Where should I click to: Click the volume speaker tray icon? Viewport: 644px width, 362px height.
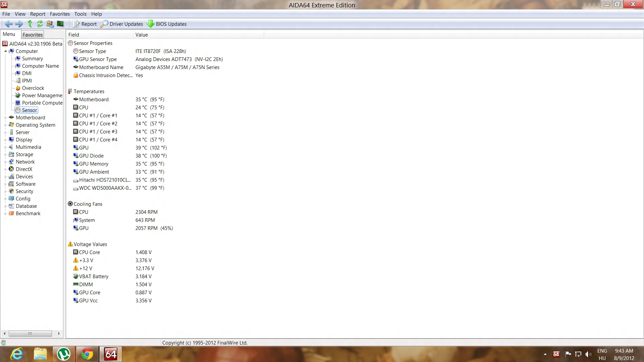pos(588,354)
